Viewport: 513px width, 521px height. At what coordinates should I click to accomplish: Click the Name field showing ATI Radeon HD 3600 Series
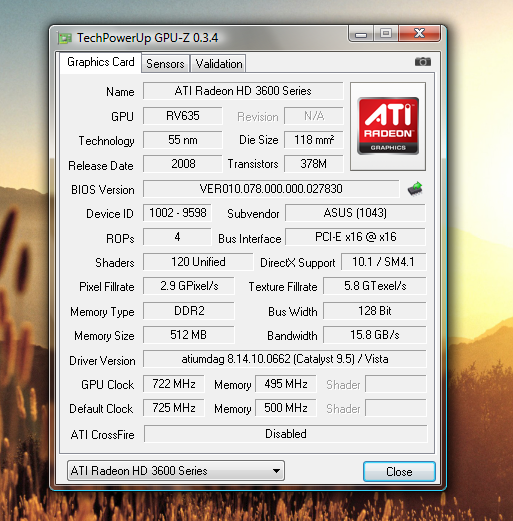pos(243,91)
